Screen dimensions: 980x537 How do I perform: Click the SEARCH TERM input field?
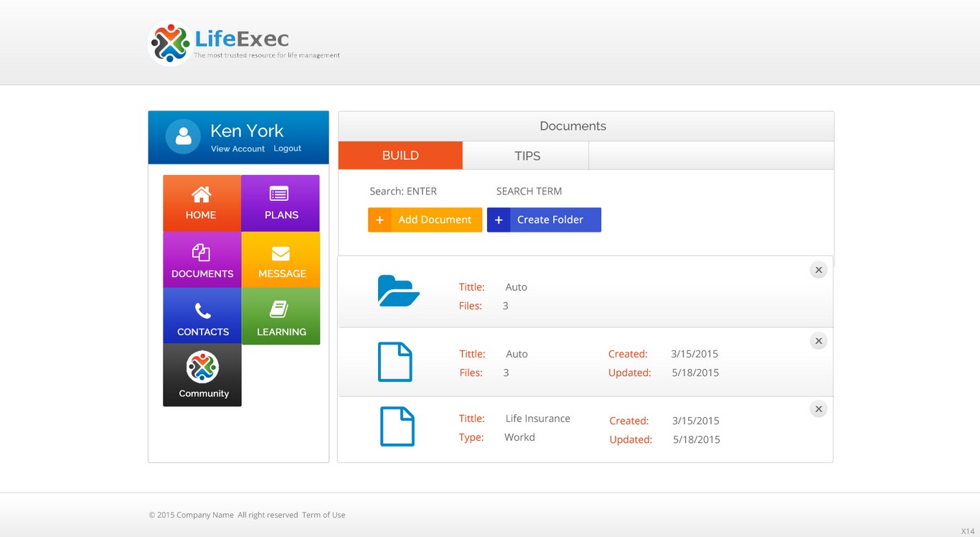(529, 191)
